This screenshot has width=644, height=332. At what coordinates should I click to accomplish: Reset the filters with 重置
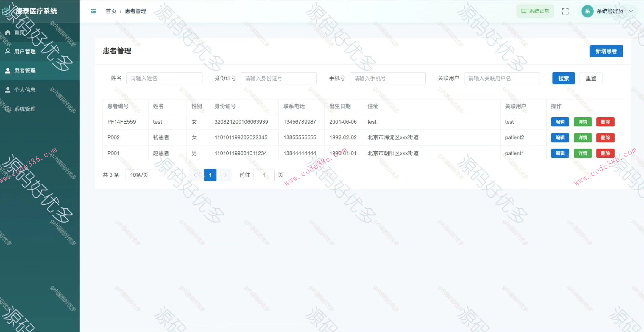[x=591, y=78]
